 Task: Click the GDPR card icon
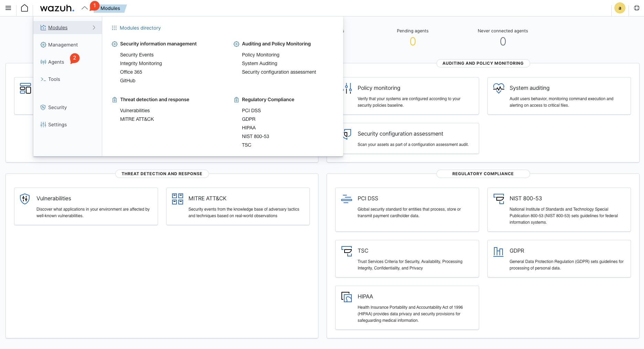coord(498,252)
